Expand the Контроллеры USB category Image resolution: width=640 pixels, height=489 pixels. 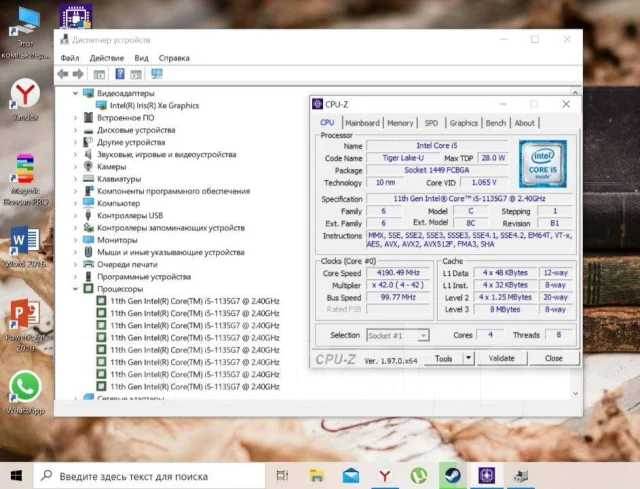point(76,216)
